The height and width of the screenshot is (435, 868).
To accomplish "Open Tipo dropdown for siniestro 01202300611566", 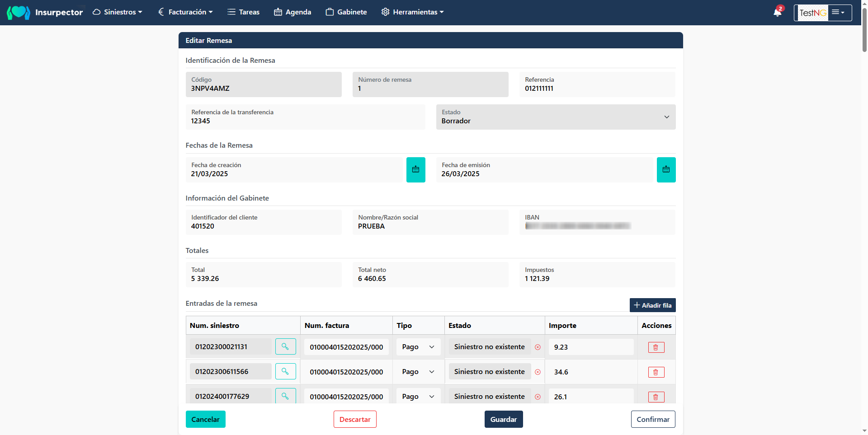I will (418, 372).
